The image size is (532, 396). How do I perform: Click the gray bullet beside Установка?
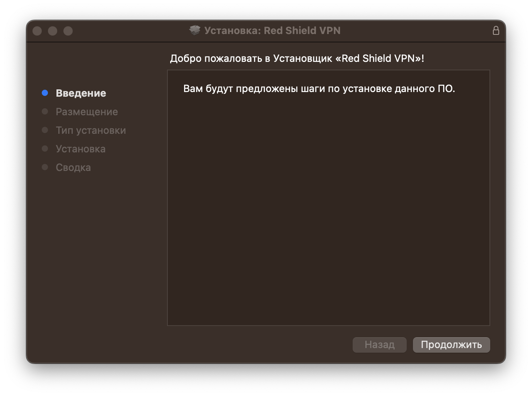(45, 148)
